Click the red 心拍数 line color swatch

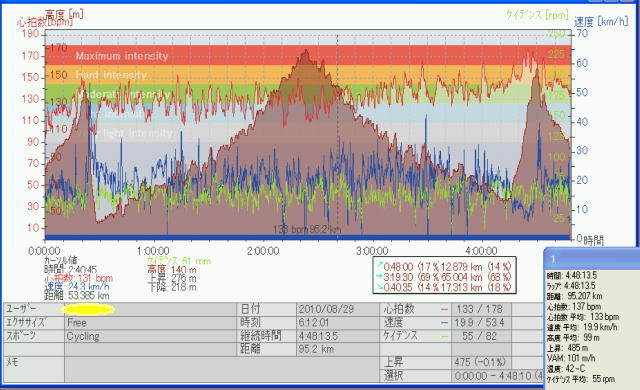click(444, 310)
